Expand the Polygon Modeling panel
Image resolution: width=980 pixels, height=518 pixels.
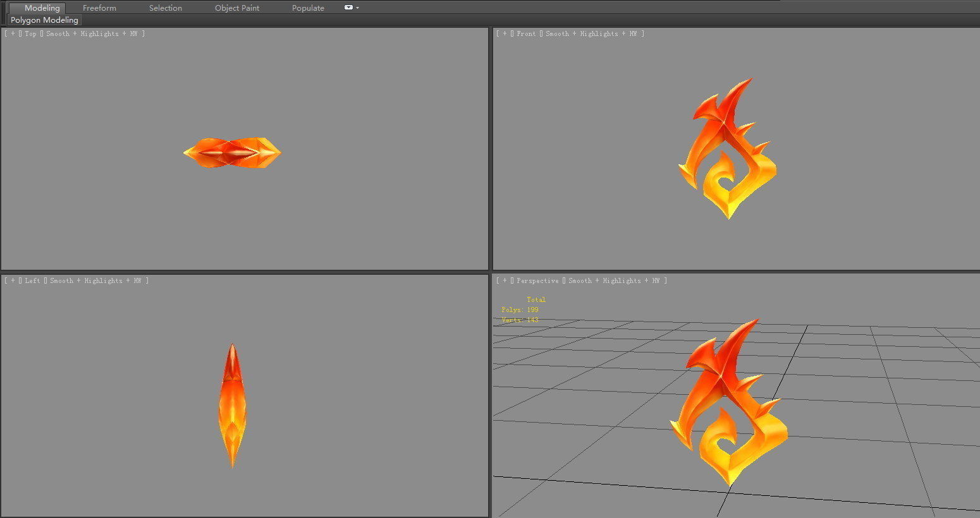coord(44,20)
